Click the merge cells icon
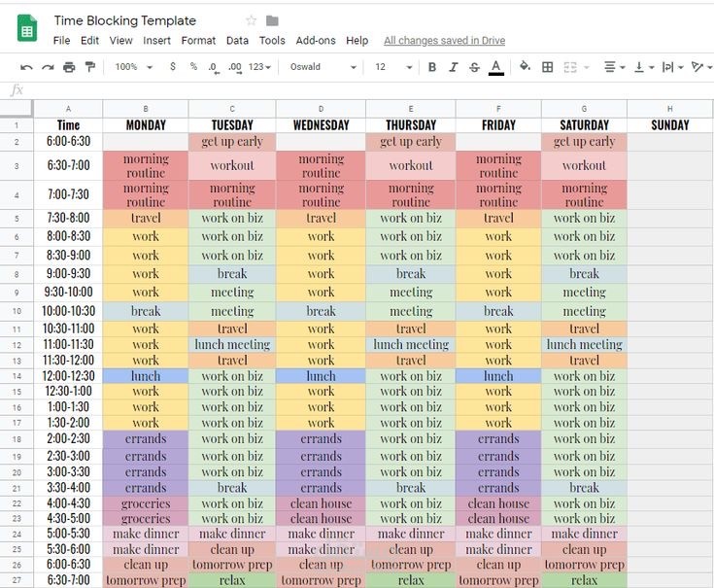714x588 pixels. click(570, 67)
